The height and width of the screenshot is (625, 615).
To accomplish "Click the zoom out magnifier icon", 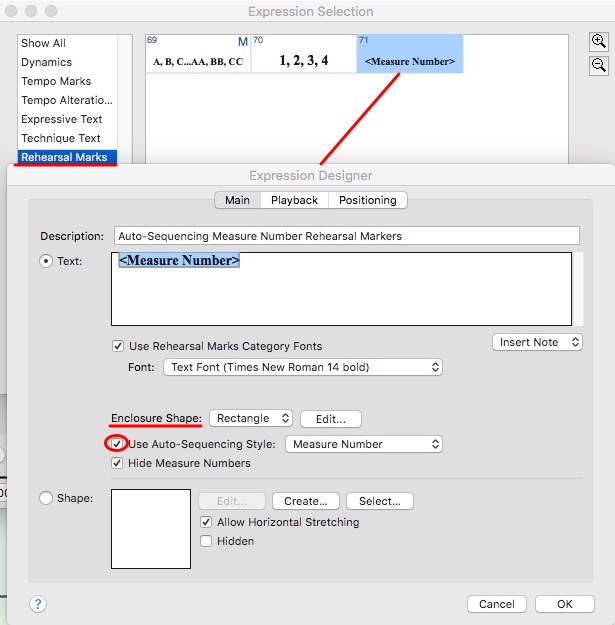I will 598,64.
